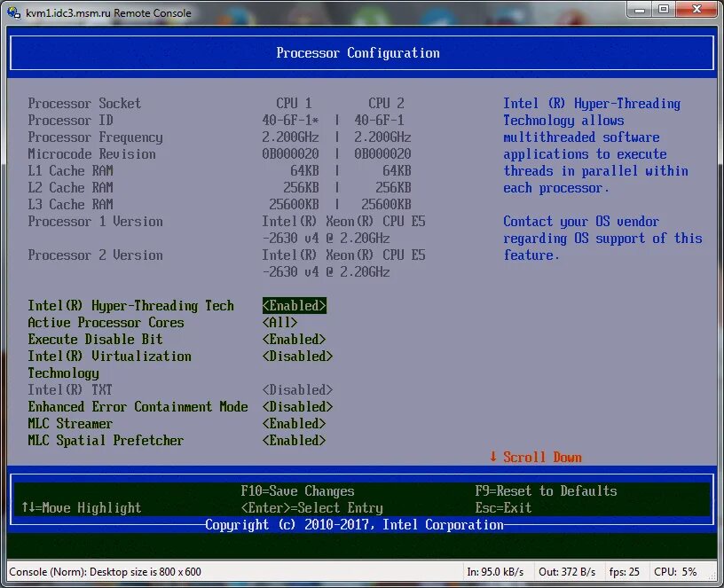This screenshot has width=724, height=588.
Task: Click the Intel(R) TXT label
Action: [70, 390]
